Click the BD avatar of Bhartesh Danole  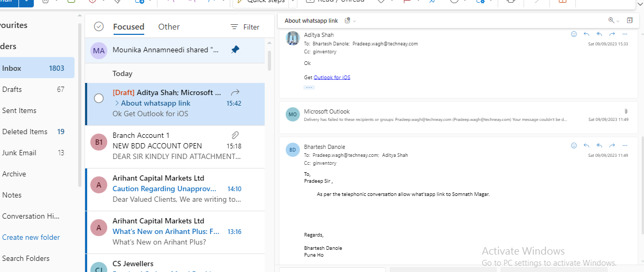[x=293, y=149]
